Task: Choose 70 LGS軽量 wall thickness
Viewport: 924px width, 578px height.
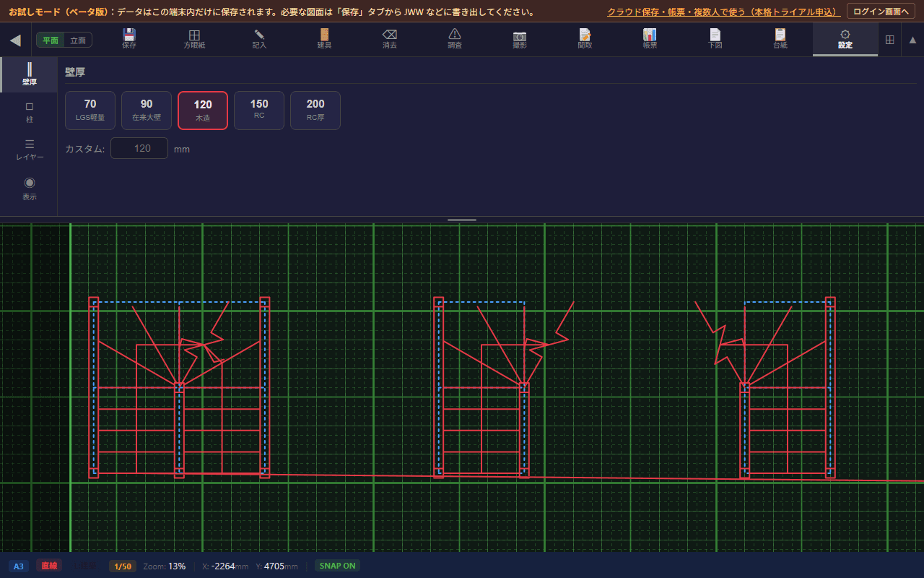Action: 90,111
